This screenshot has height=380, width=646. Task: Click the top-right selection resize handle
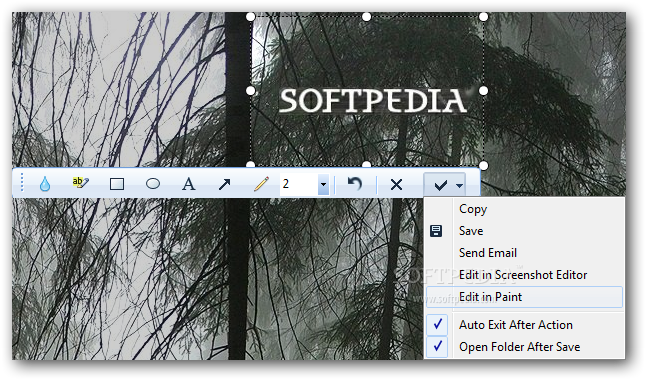click(484, 16)
